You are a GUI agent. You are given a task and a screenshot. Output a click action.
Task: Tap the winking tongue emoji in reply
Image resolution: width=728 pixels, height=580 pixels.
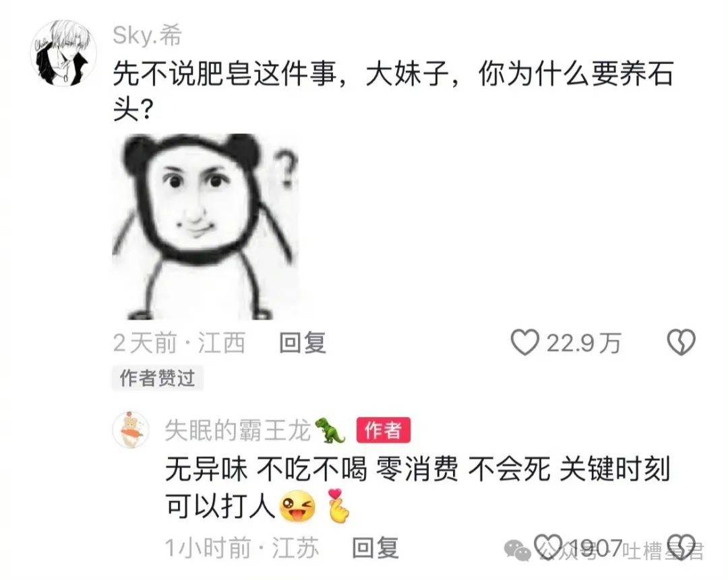click(297, 506)
